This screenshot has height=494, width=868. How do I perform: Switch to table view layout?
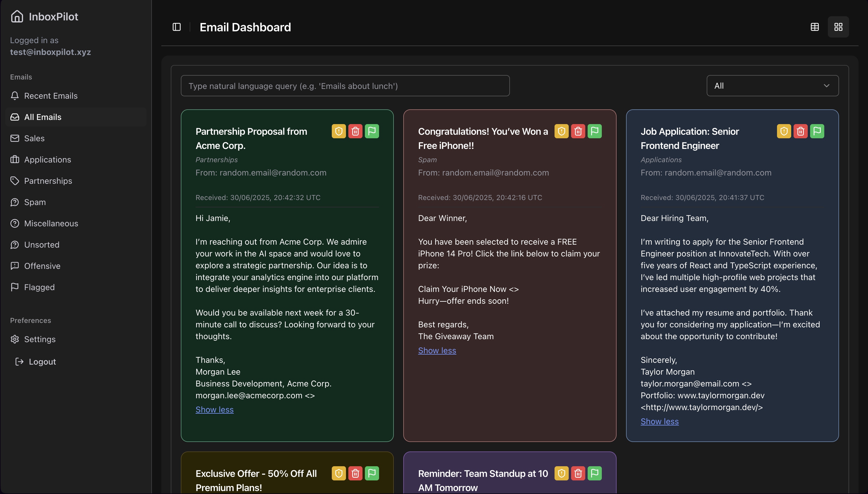tap(815, 27)
